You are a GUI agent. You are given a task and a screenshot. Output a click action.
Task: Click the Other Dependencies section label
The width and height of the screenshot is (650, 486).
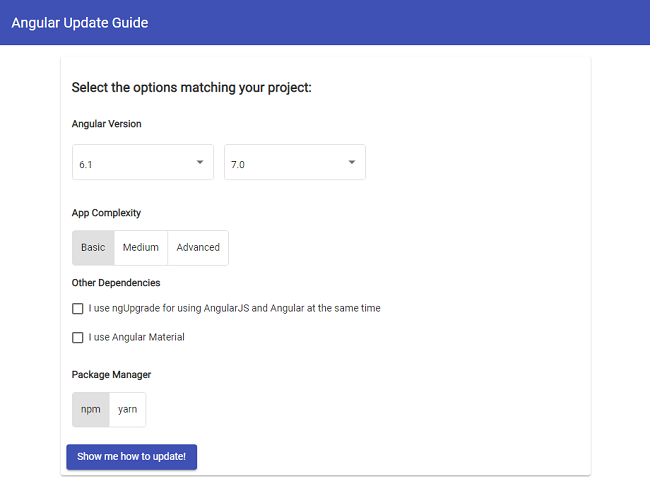(116, 283)
